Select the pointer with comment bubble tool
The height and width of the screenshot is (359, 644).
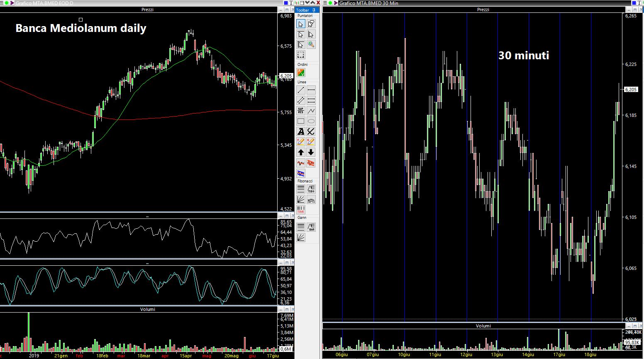tap(311, 24)
